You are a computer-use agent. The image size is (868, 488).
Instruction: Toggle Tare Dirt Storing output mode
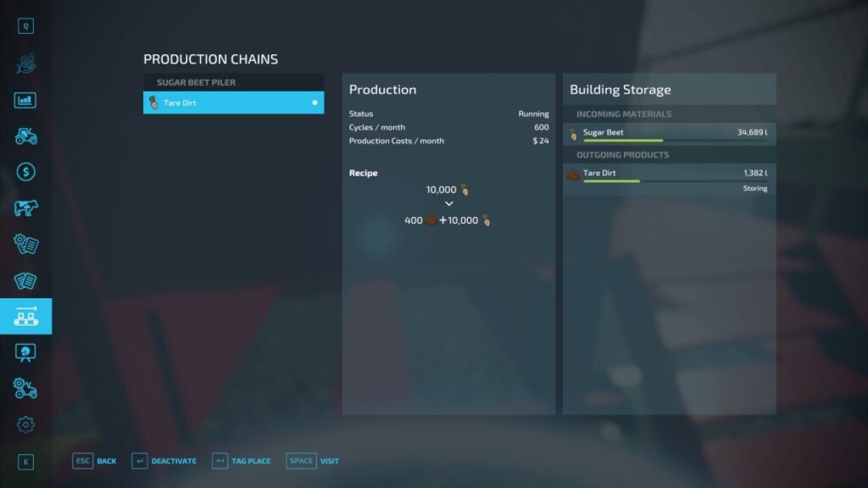(755, 188)
